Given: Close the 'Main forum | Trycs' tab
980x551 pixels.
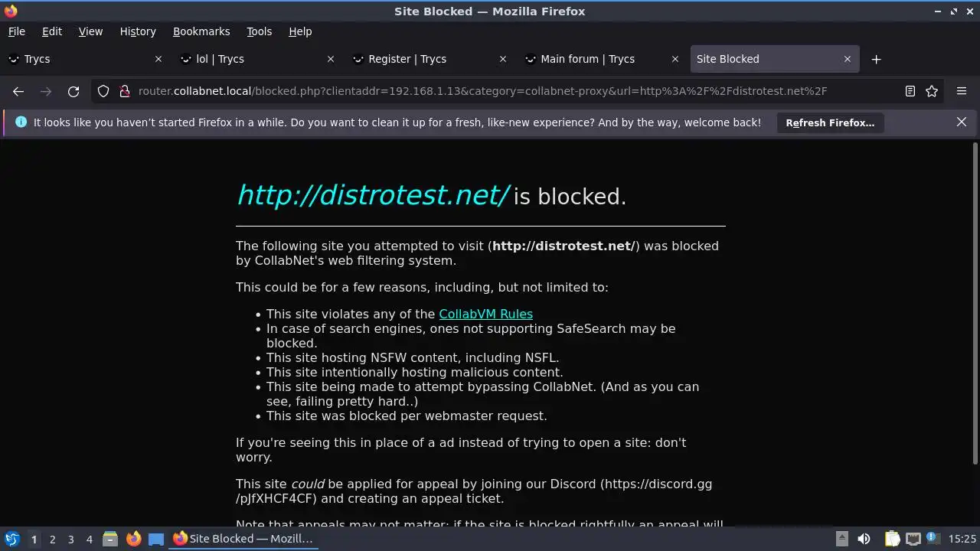Looking at the screenshot, I should [x=675, y=59].
